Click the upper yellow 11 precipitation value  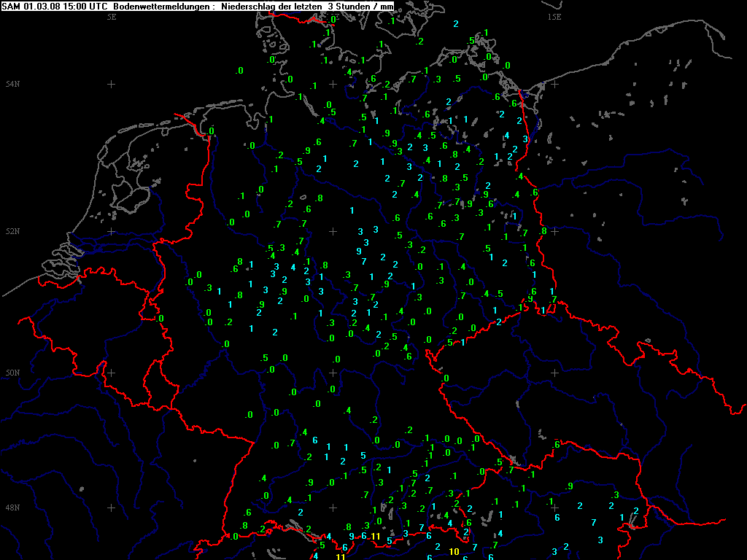click(376, 537)
